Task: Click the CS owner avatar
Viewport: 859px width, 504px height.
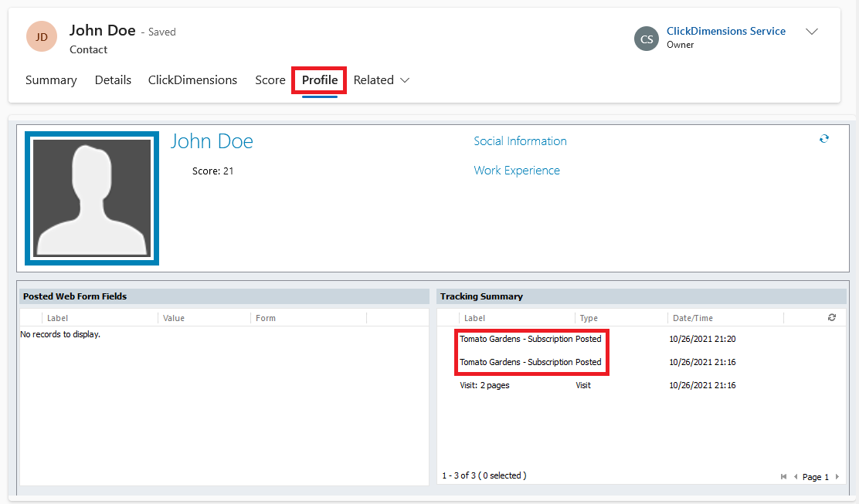Action: (x=647, y=39)
